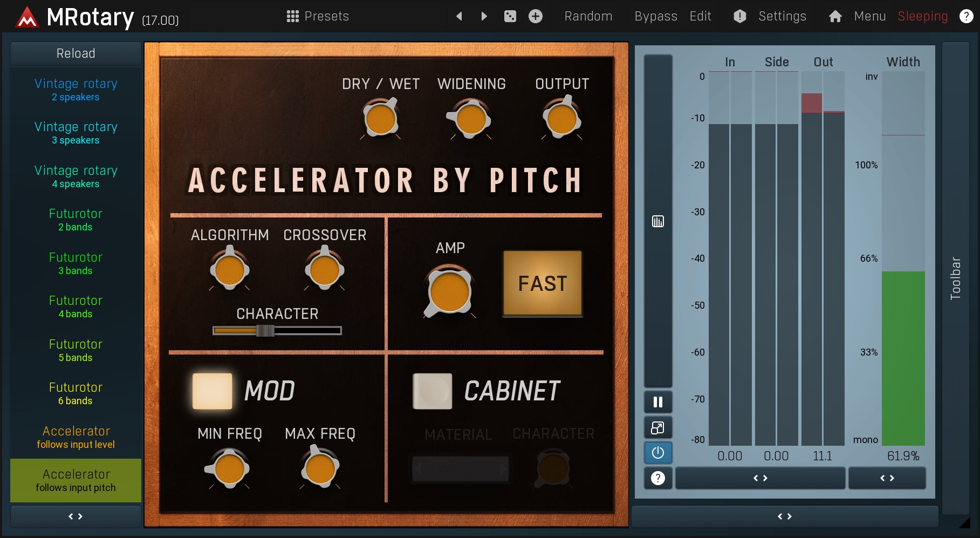Click the next preset arrow
The height and width of the screenshot is (538, 980).
click(x=484, y=16)
